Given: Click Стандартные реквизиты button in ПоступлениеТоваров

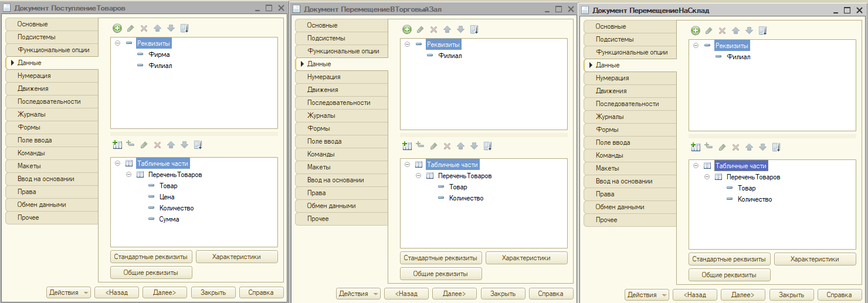Looking at the screenshot, I should coord(151,257).
